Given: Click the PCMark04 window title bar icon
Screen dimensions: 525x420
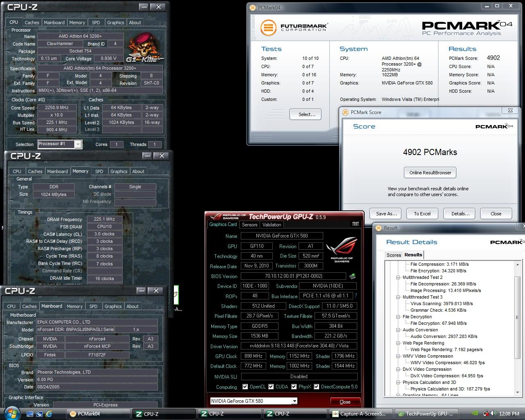Looking at the screenshot, I should click(x=253, y=7).
